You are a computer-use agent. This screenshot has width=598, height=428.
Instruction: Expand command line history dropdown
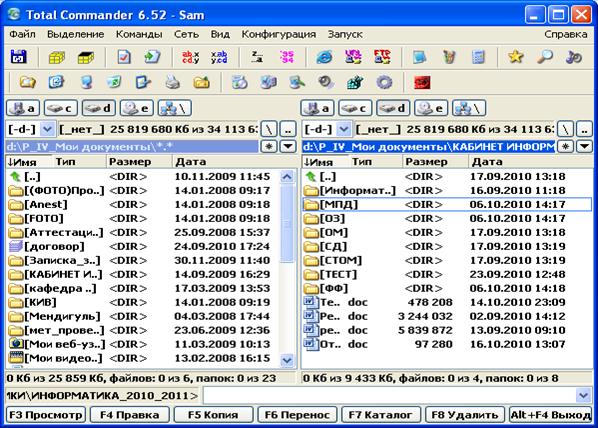tap(584, 396)
